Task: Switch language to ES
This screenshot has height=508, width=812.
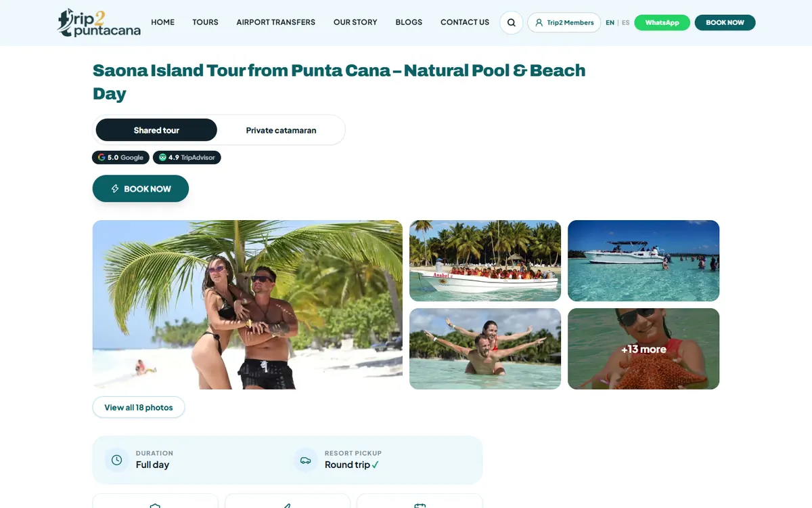Action: click(x=625, y=22)
